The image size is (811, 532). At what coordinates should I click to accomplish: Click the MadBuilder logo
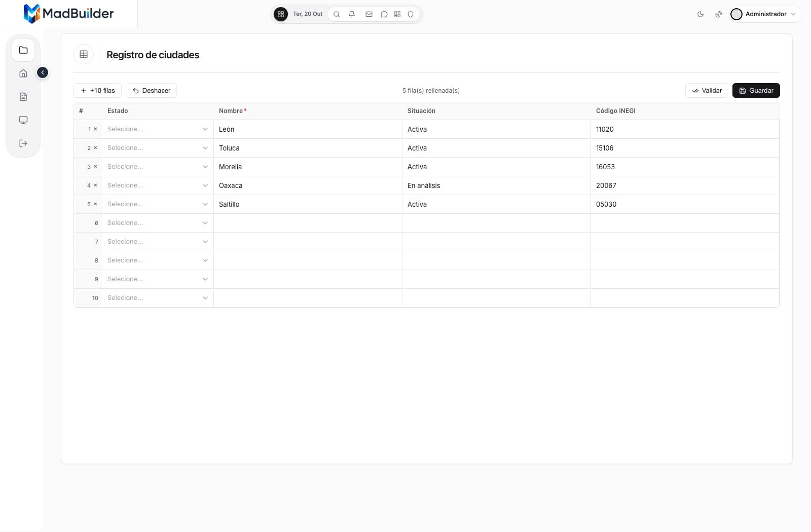(68, 14)
